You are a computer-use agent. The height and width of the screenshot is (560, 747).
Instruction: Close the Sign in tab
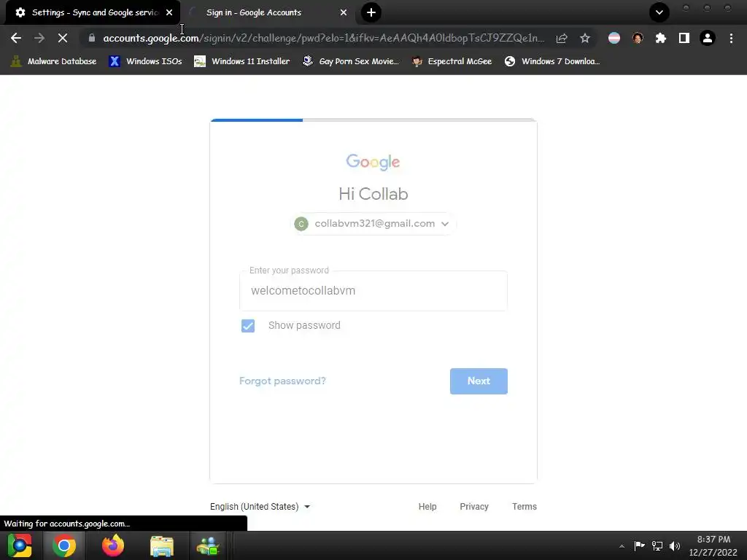pyautogui.click(x=344, y=12)
